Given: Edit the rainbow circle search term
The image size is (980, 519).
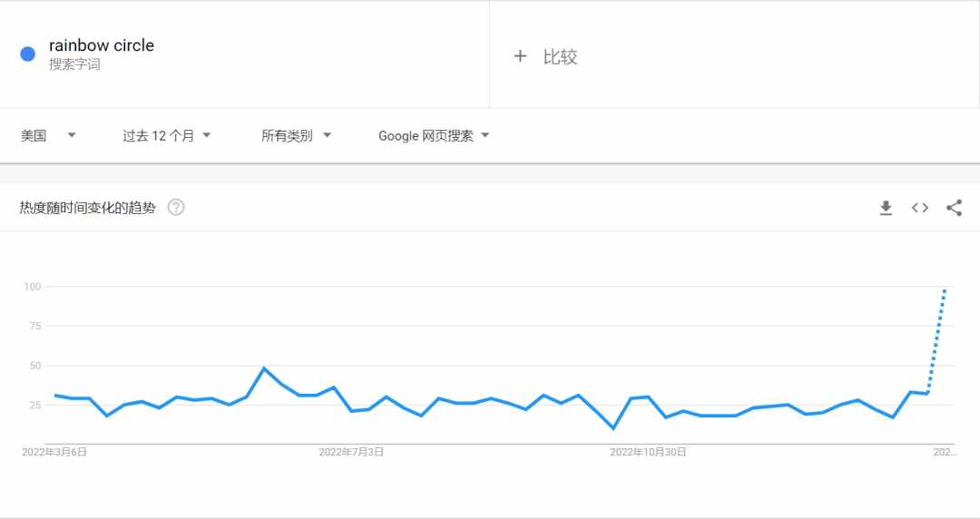Looking at the screenshot, I should click(102, 45).
